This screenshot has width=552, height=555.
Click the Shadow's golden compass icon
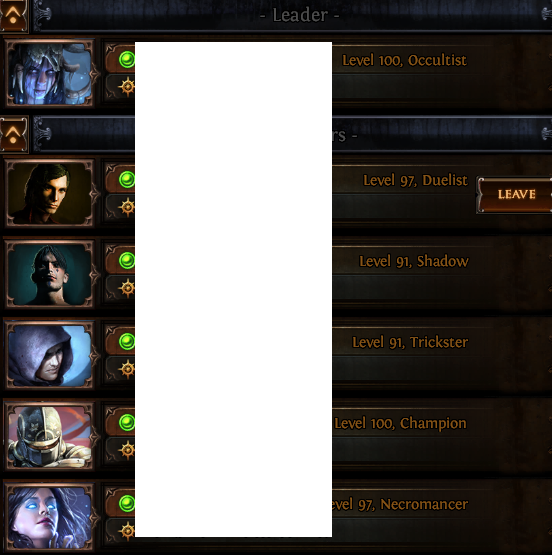[x=127, y=287]
